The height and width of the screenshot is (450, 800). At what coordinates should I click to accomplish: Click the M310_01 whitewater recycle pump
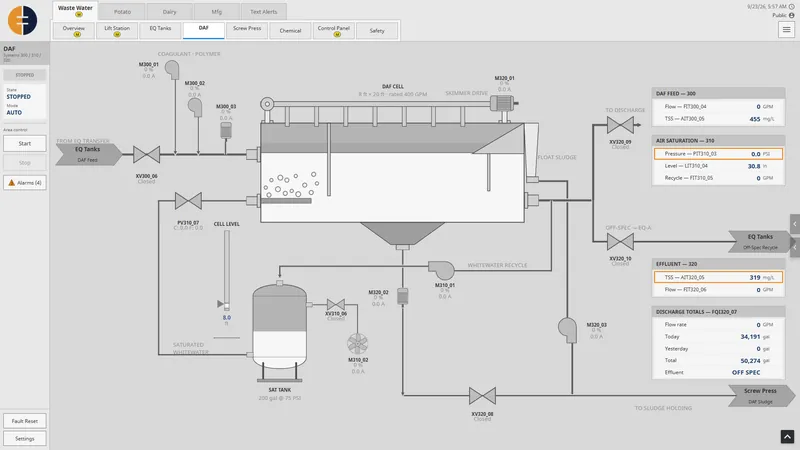click(441, 269)
